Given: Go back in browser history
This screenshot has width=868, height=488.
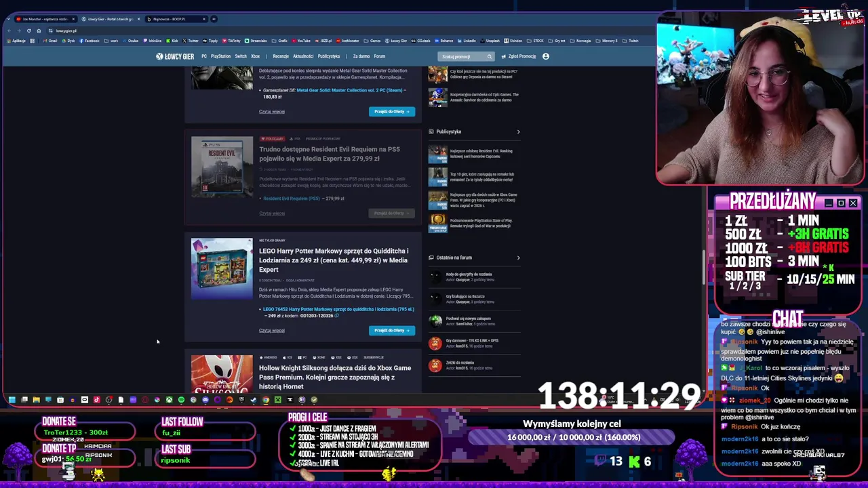Looking at the screenshot, I should point(9,30).
